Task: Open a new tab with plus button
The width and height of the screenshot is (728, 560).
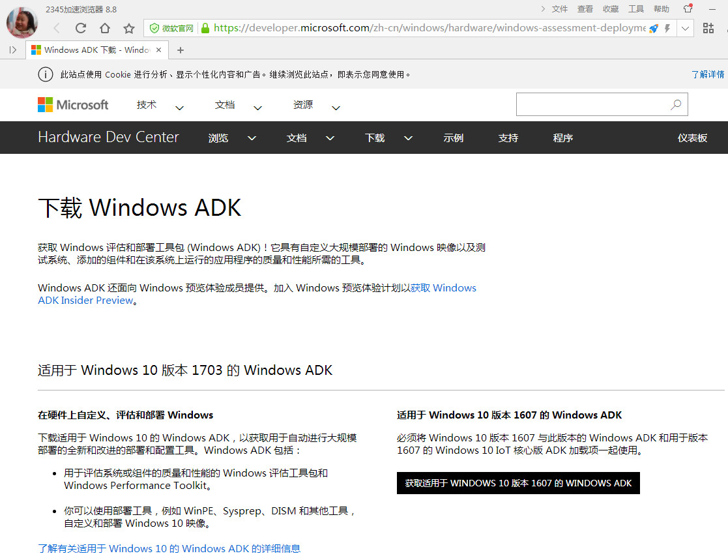Action: pos(181,50)
